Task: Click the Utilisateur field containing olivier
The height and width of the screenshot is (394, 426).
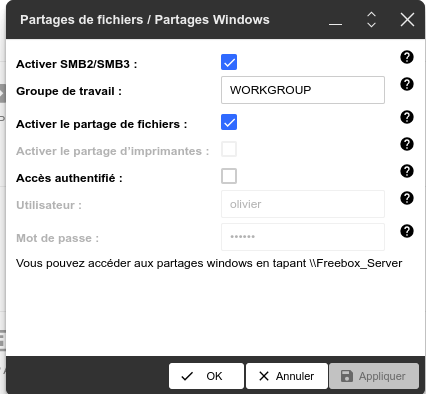Action: coord(303,204)
